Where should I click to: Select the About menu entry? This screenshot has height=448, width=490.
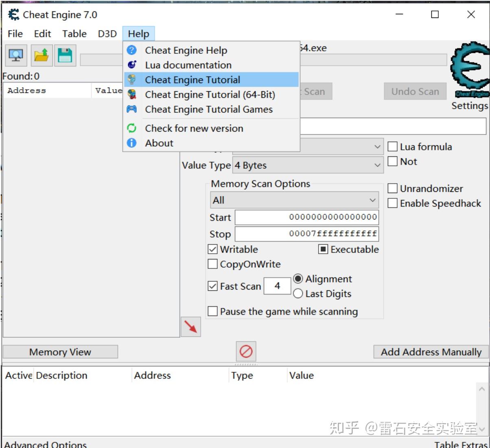211,143
